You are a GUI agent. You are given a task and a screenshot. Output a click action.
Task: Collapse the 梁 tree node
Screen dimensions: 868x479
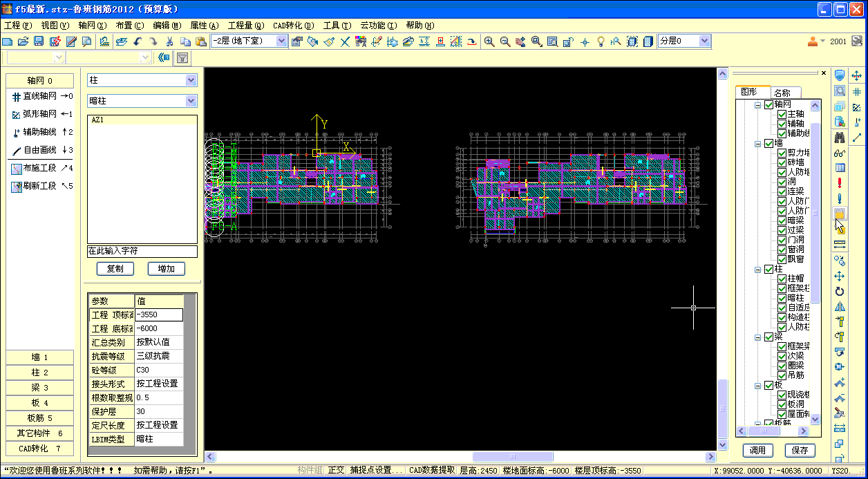tap(757, 337)
